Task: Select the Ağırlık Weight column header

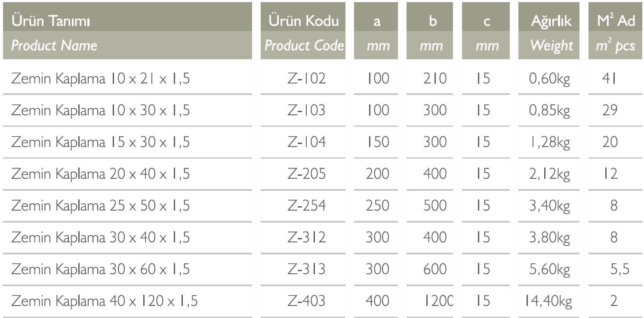Action: 549,31
